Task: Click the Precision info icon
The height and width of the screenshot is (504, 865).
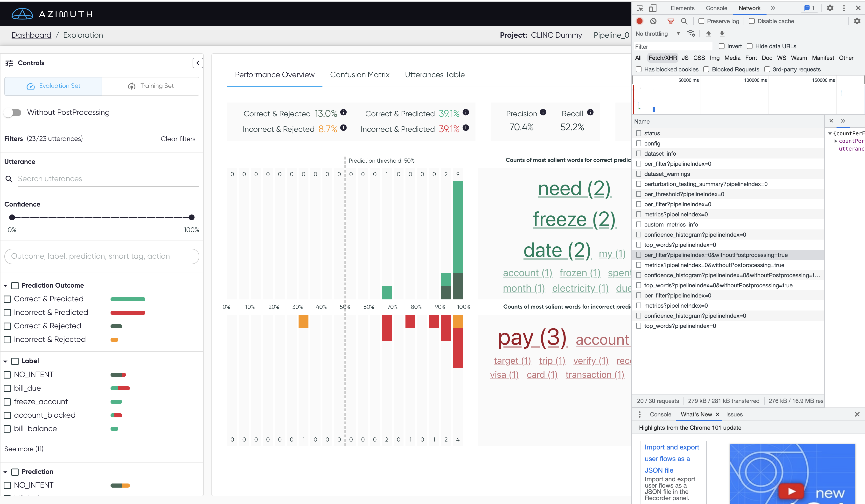Action: [543, 112]
